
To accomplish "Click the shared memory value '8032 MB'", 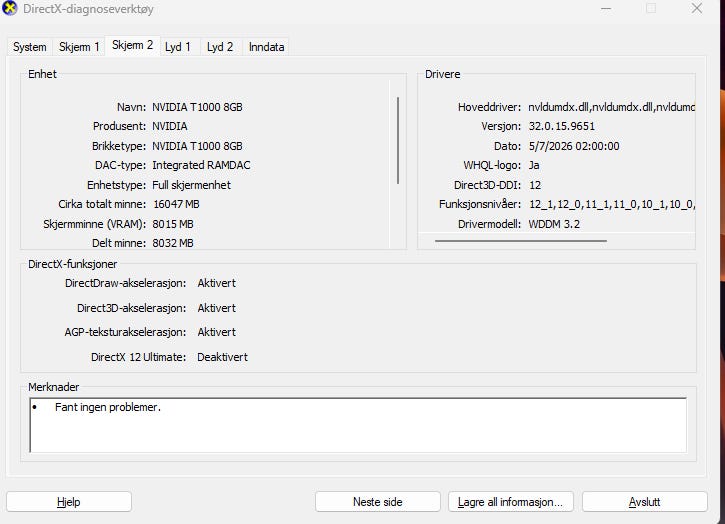I will click(173, 243).
